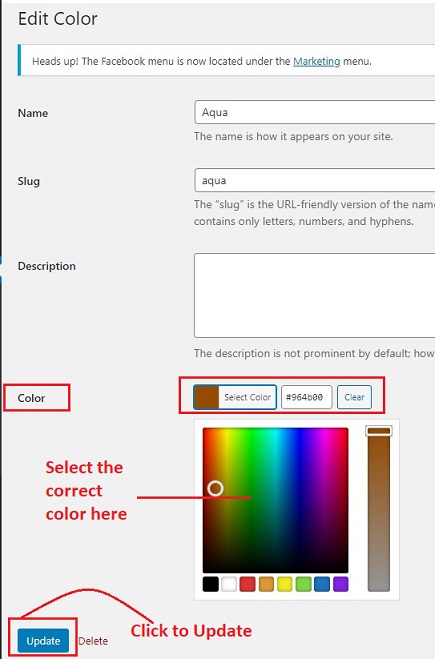435x660 pixels.
Task: Pick the purple palette swatch
Action: 340,584
